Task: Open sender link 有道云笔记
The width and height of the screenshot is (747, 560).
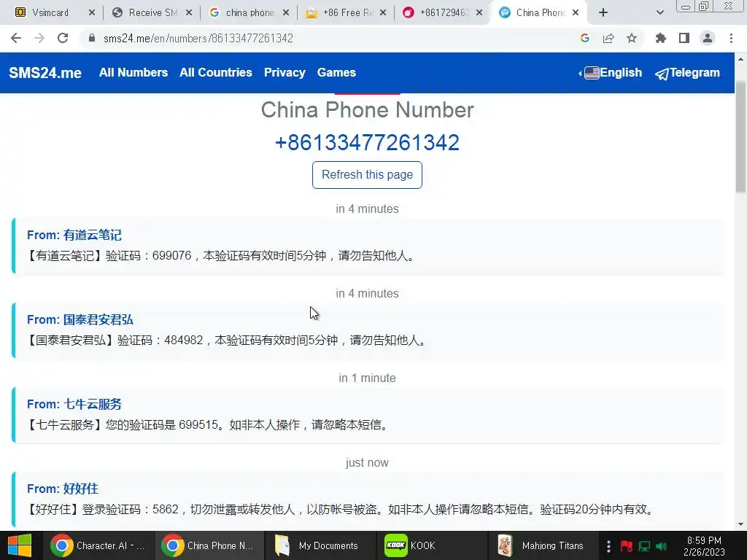Action: pyautogui.click(x=93, y=235)
